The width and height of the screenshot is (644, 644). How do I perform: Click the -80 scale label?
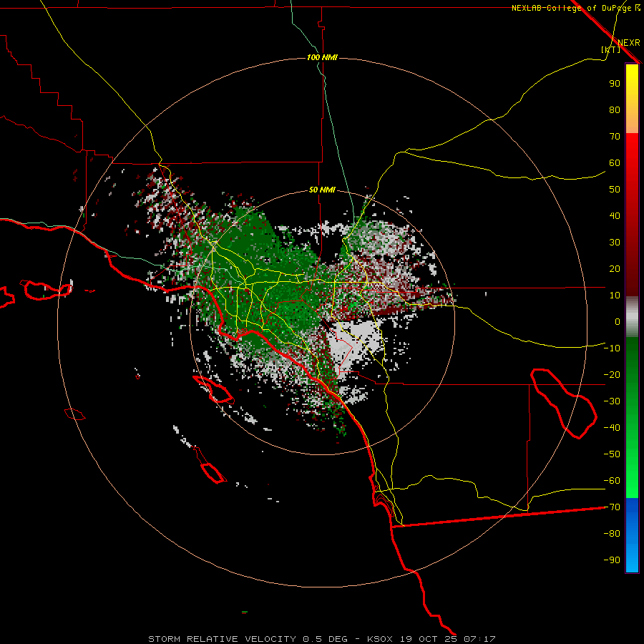point(612,534)
